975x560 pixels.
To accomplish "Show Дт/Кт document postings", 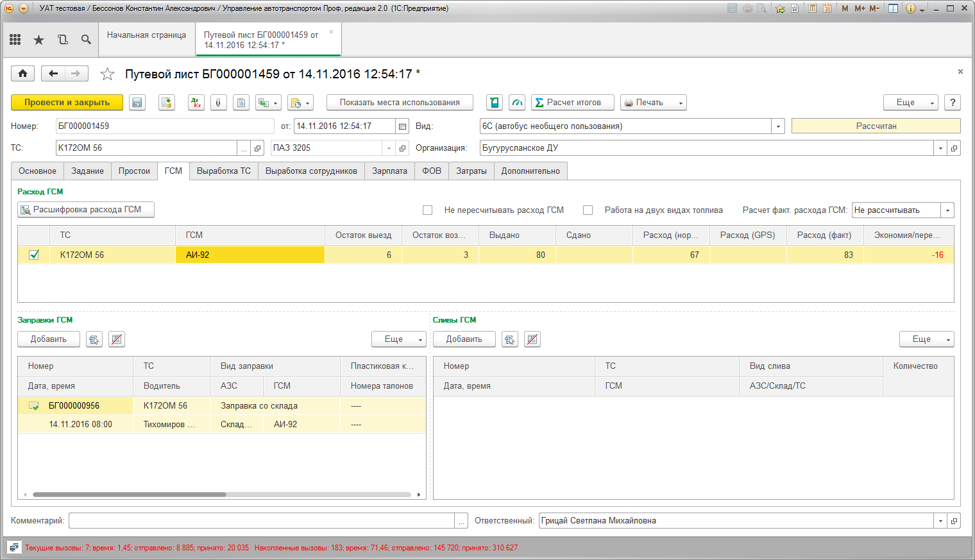I will (x=196, y=103).
